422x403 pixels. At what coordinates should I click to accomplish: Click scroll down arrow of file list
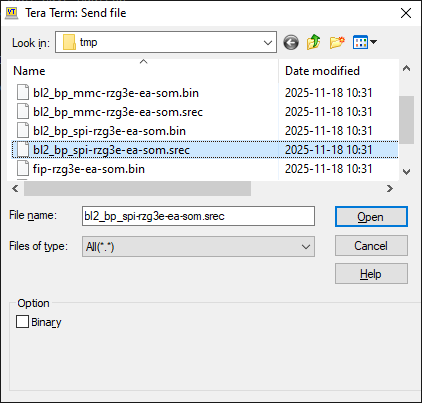tap(406, 172)
